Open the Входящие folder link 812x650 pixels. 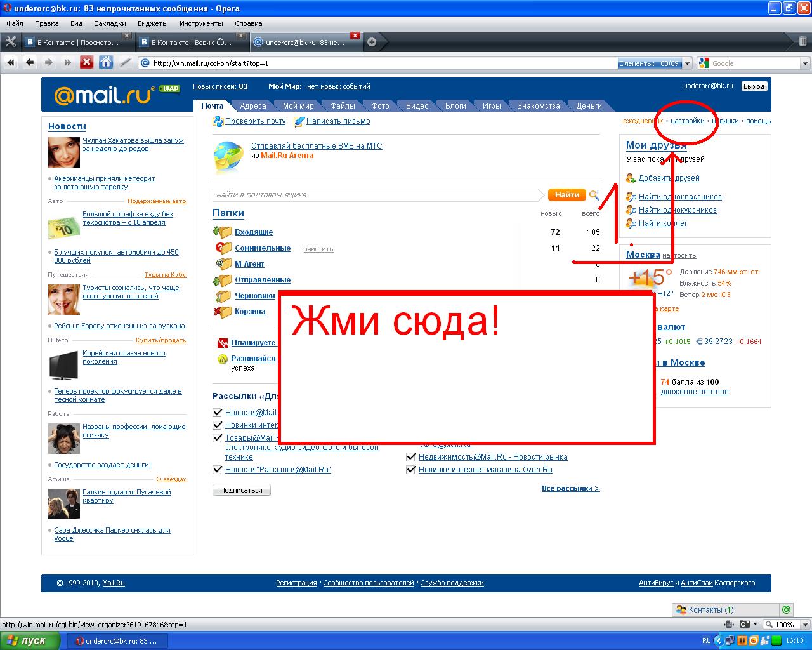254,232
